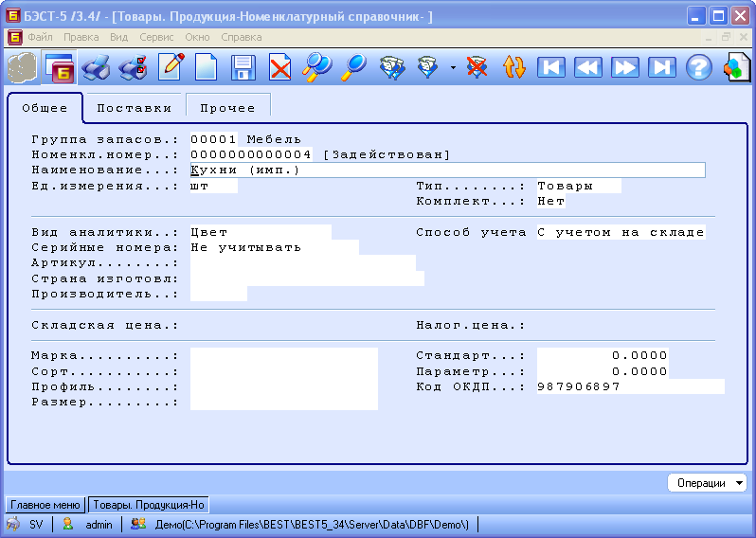
Task: Click the users icon before Демо path
Action: pos(138,524)
